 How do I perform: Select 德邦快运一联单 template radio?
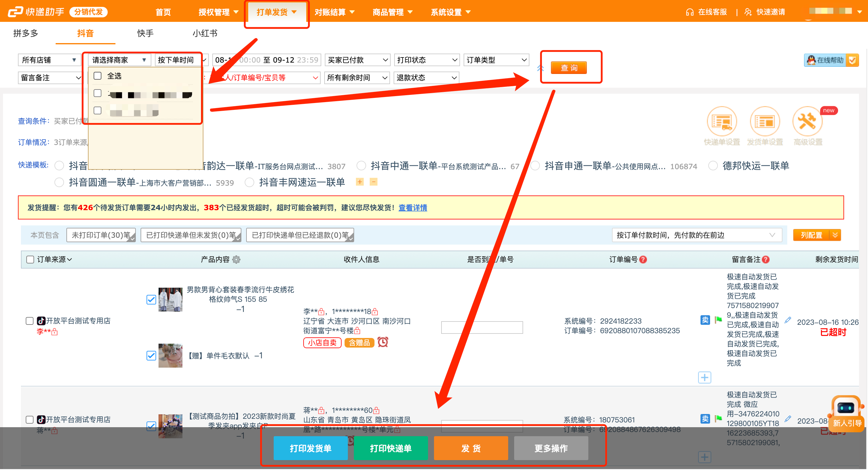713,166
